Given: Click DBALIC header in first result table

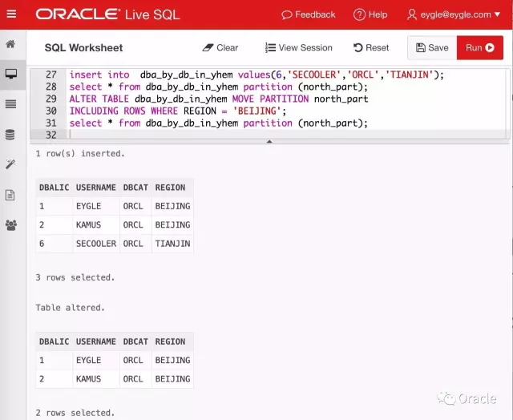Looking at the screenshot, I should [x=54, y=188].
